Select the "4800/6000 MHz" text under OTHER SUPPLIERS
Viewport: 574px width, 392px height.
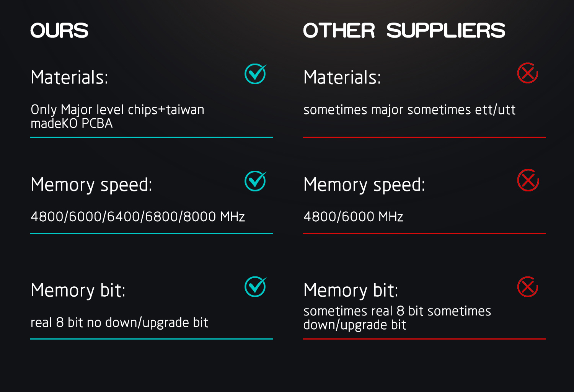(x=353, y=217)
